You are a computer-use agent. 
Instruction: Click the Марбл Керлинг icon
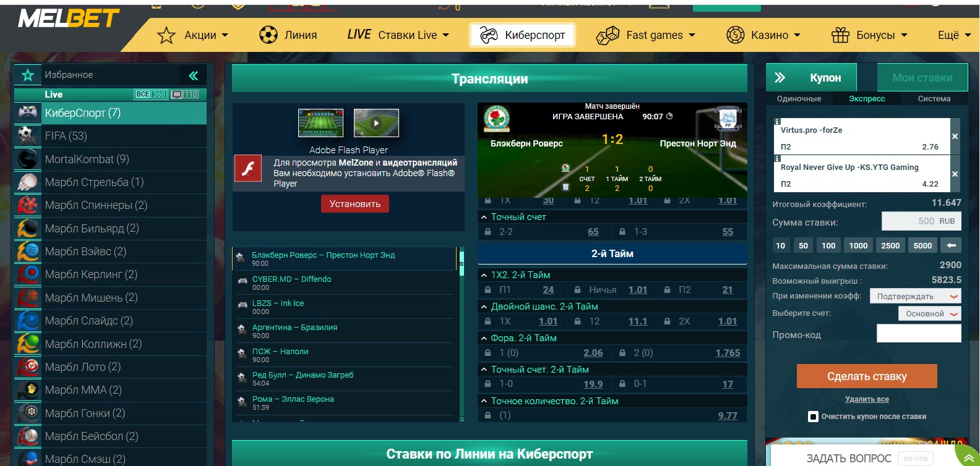pos(27,274)
